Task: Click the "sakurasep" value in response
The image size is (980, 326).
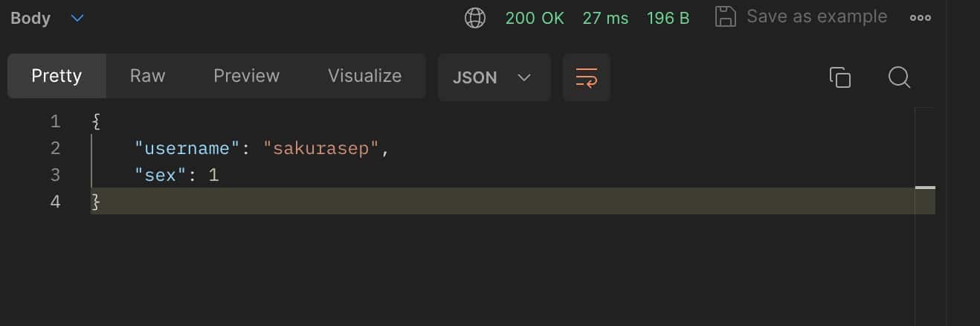Action: tap(322, 148)
